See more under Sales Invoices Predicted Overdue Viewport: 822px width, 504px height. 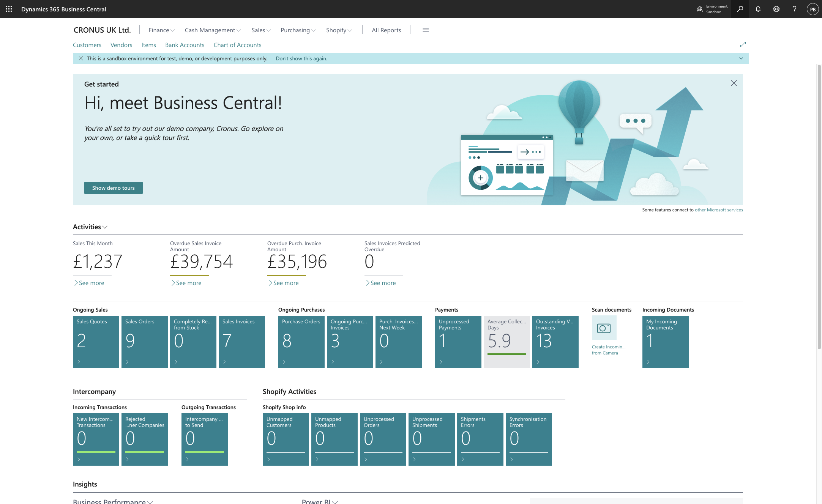tap(380, 283)
